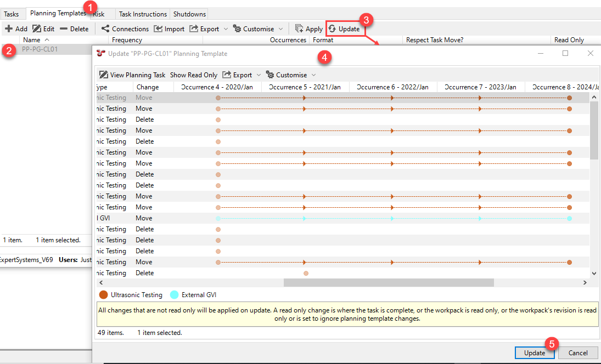Click the Add plus icon

(x=9, y=29)
